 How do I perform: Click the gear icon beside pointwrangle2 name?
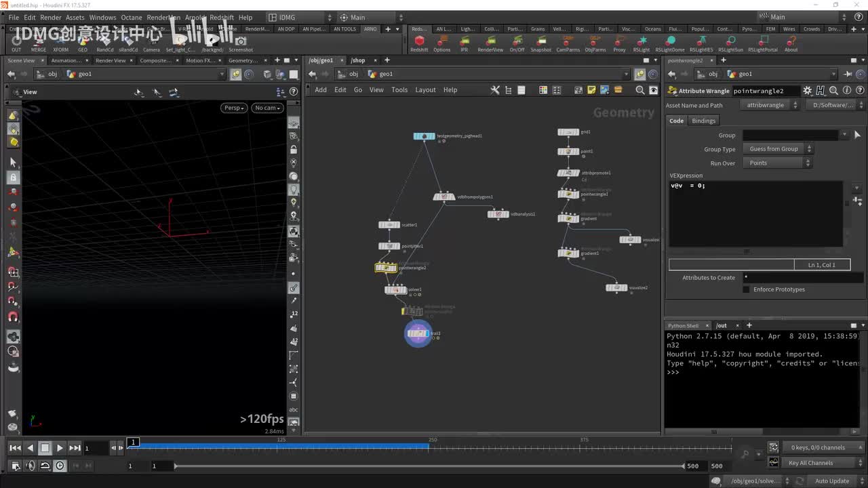pyautogui.click(x=807, y=91)
